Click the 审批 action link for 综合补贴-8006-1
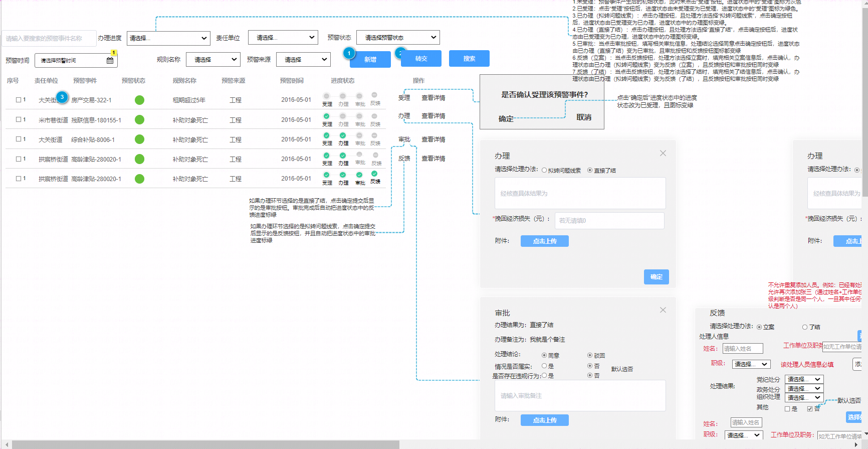Screen dimensions: 868x449 (404, 139)
